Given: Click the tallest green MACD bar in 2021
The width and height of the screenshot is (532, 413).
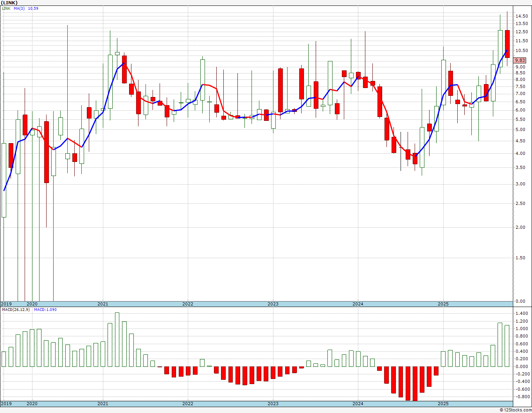Looking at the screenshot, I should point(117,339).
